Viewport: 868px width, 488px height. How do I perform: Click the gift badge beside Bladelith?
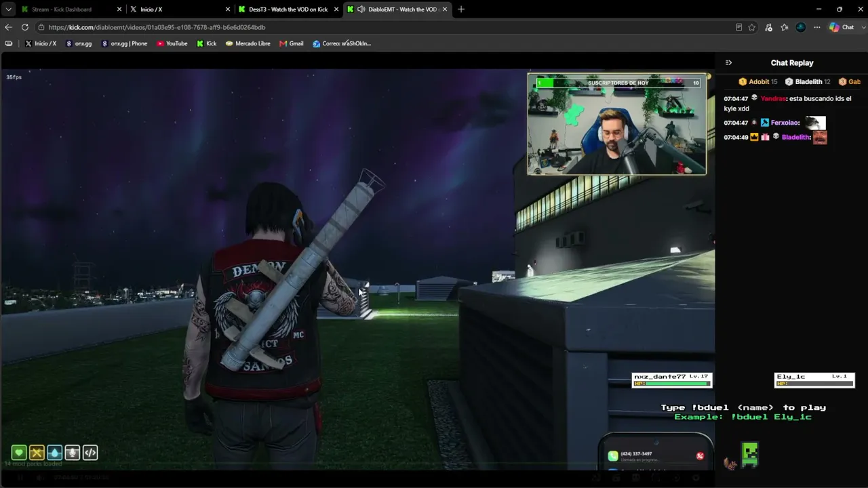click(765, 138)
